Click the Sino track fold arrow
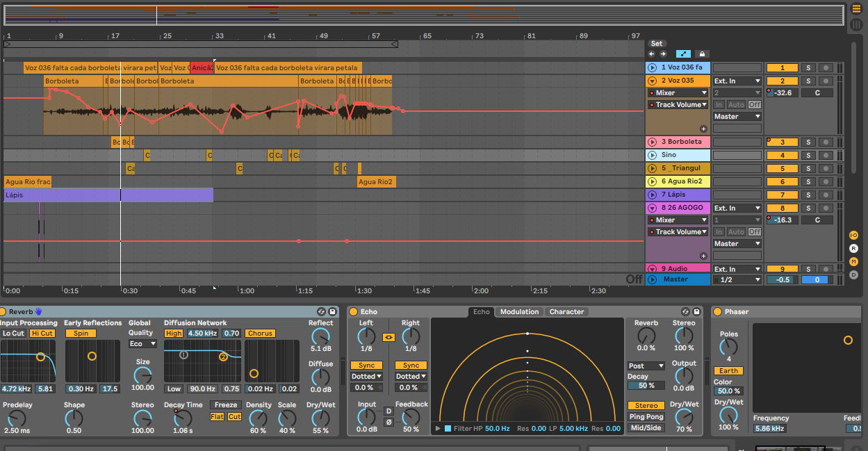 tap(652, 155)
